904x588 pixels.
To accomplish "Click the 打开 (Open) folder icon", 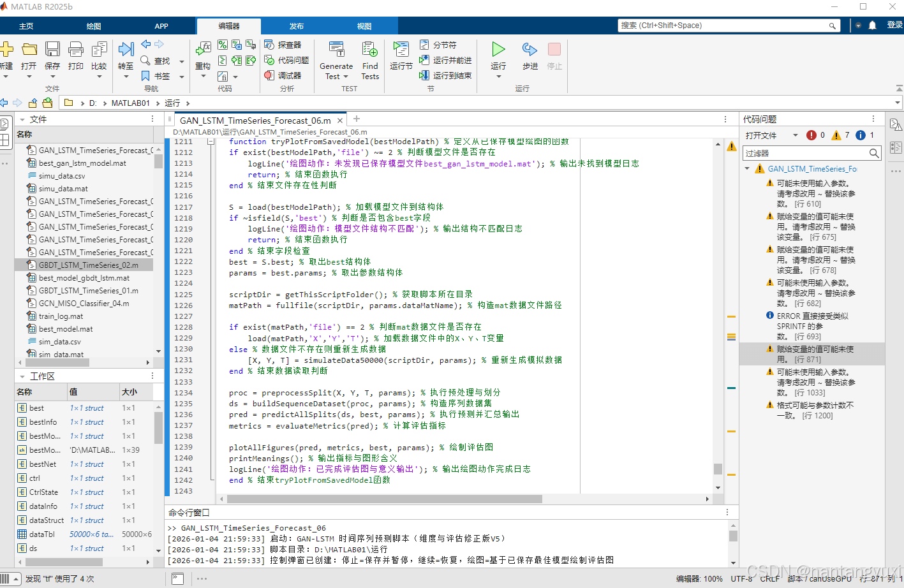I will pyautogui.click(x=29, y=49).
